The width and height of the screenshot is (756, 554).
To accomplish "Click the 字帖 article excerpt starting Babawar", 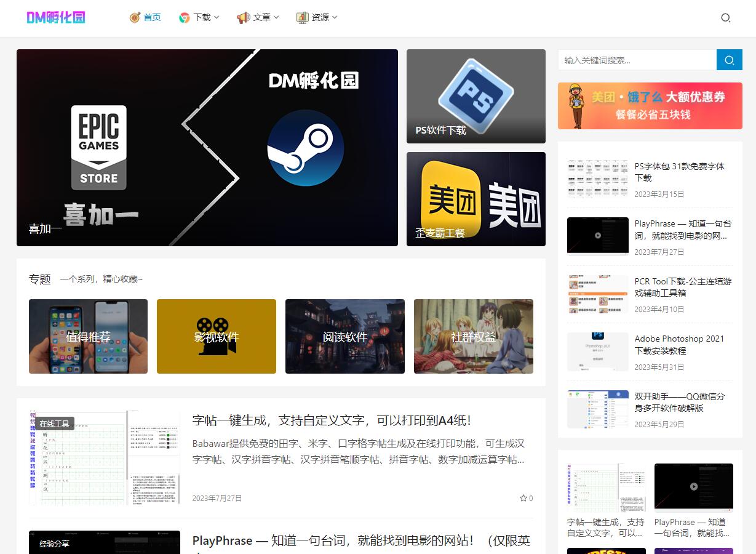I will (359, 451).
